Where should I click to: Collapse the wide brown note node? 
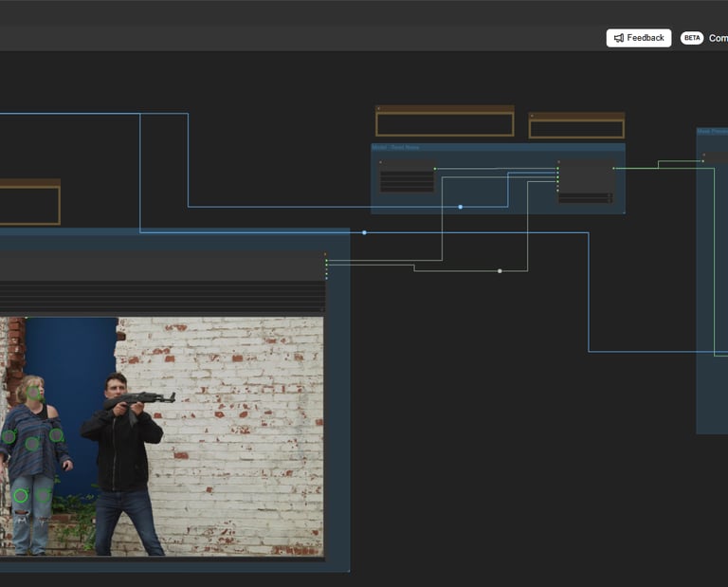coord(378,109)
